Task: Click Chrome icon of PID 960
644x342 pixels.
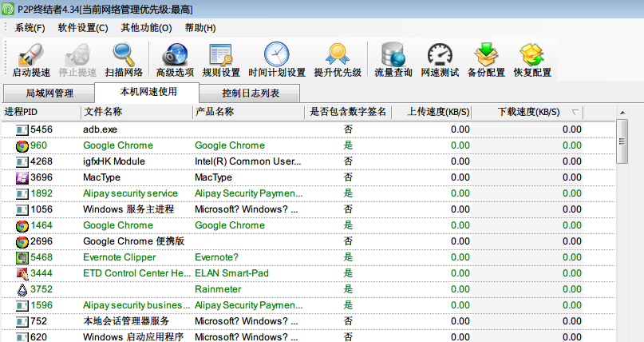Action: coord(22,146)
